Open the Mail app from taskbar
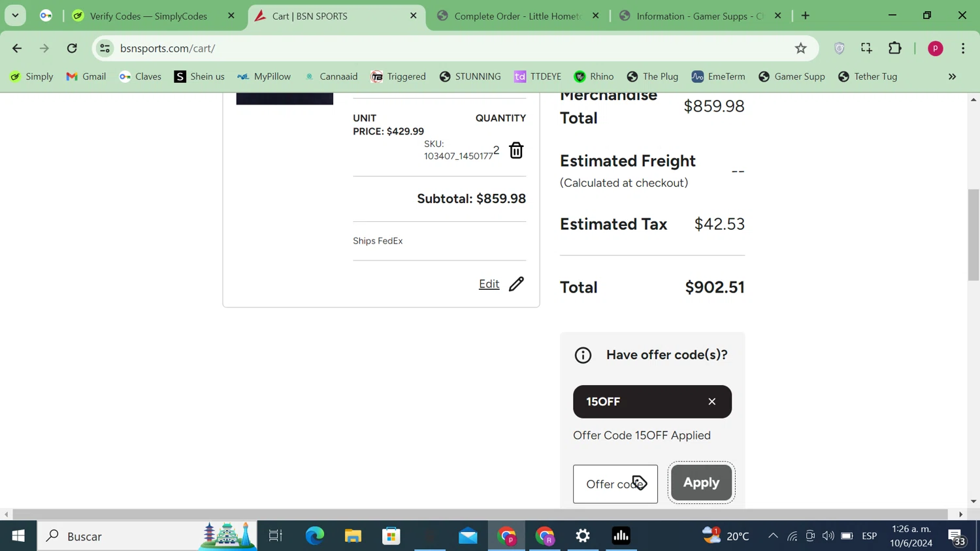This screenshot has width=980, height=551. pyautogui.click(x=468, y=536)
